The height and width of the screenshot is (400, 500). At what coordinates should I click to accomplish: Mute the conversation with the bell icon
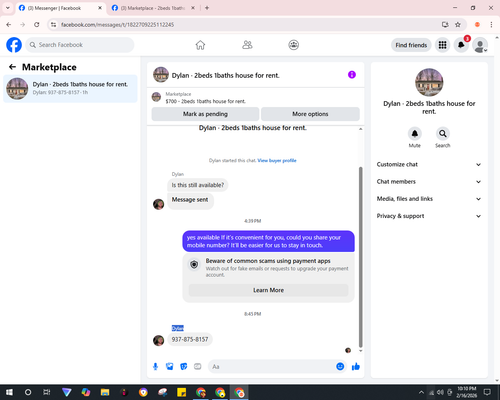[415, 134]
